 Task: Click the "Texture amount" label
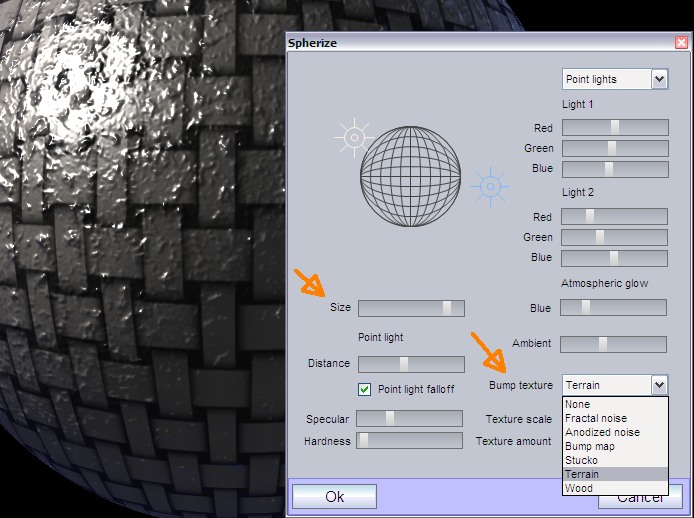513,441
